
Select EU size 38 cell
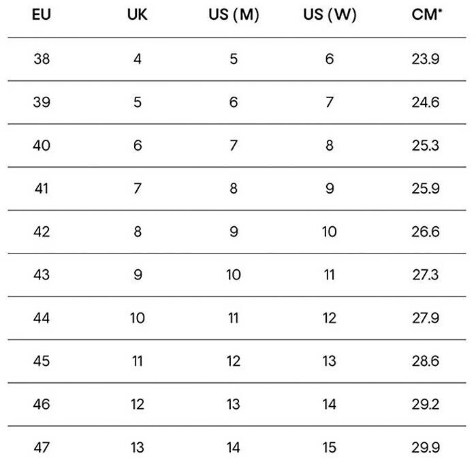[42, 59]
